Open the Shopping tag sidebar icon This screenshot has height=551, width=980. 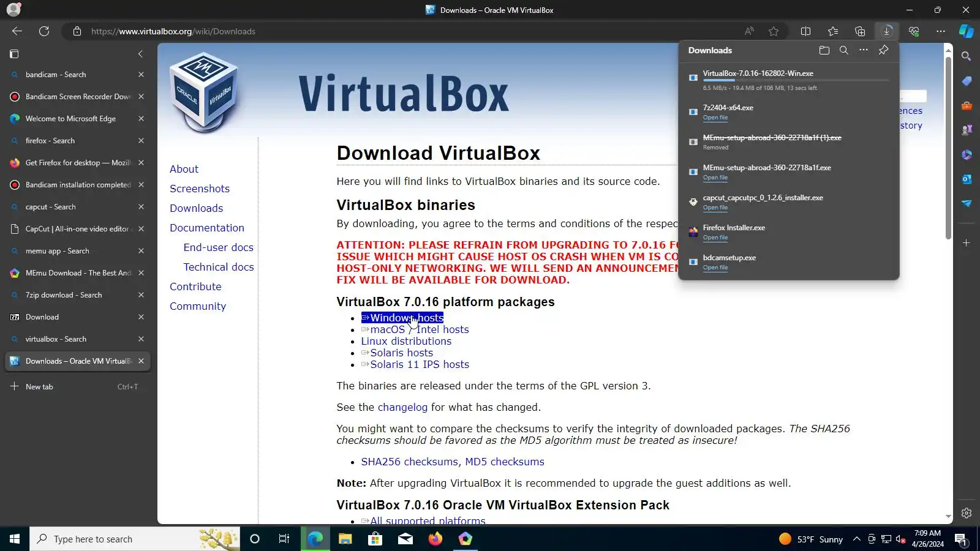[x=967, y=81]
